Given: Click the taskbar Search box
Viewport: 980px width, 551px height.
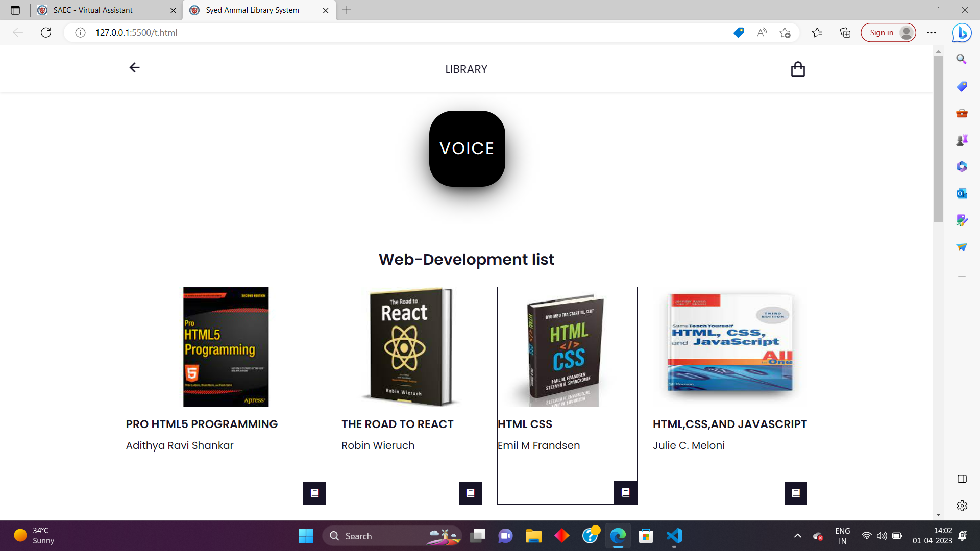Looking at the screenshot, I should (x=392, y=536).
